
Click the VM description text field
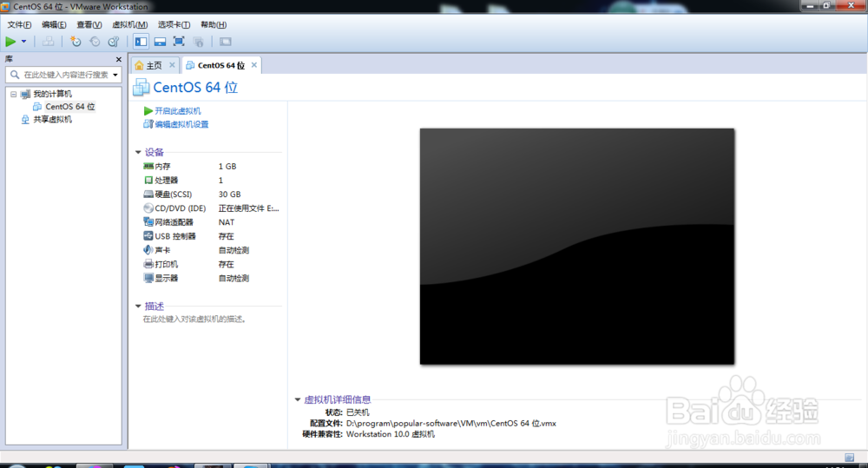(194, 319)
